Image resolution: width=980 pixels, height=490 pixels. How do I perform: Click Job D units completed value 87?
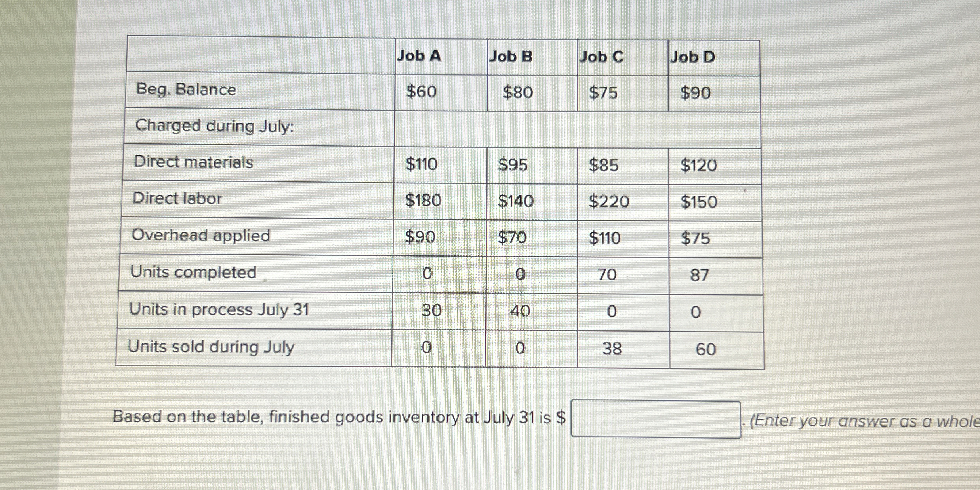(700, 275)
